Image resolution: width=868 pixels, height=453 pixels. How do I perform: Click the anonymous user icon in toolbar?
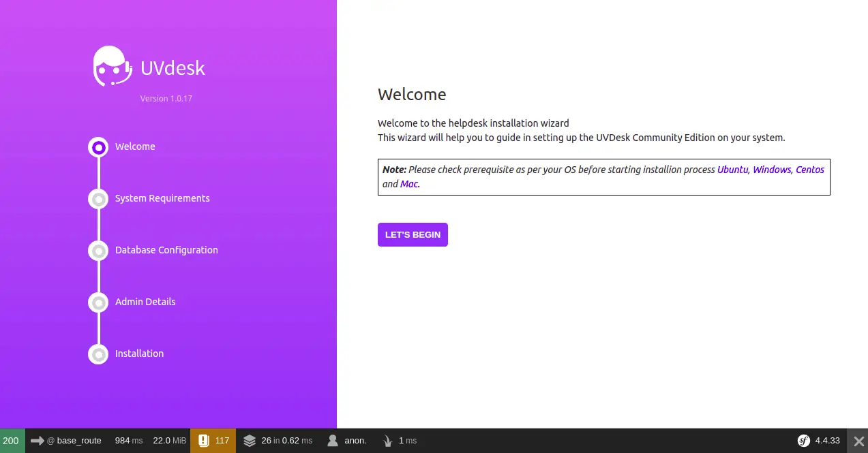[x=333, y=441]
